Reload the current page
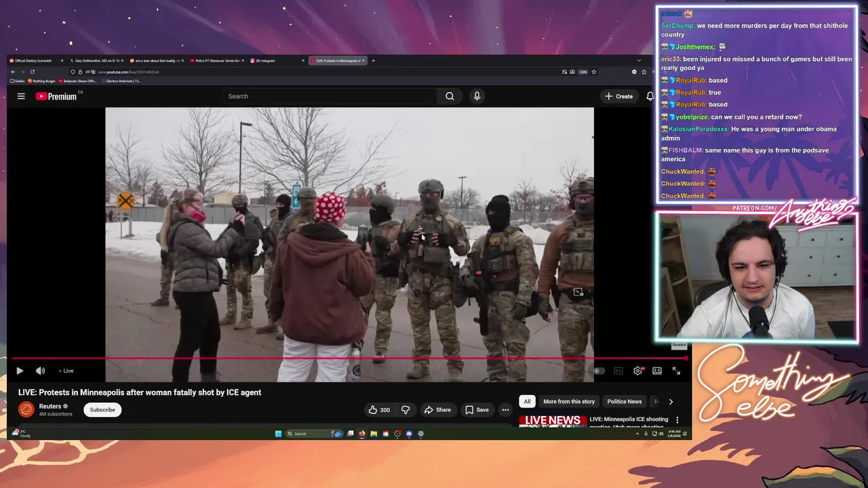868x488 pixels. (x=33, y=72)
